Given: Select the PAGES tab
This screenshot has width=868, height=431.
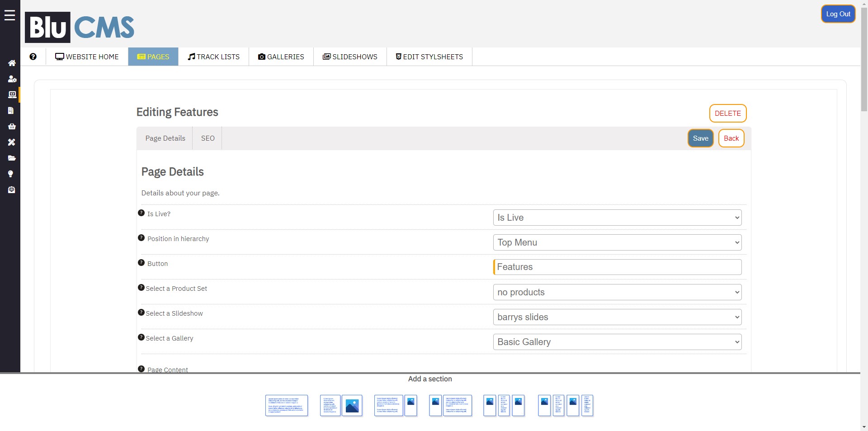Looking at the screenshot, I should coord(153,57).
